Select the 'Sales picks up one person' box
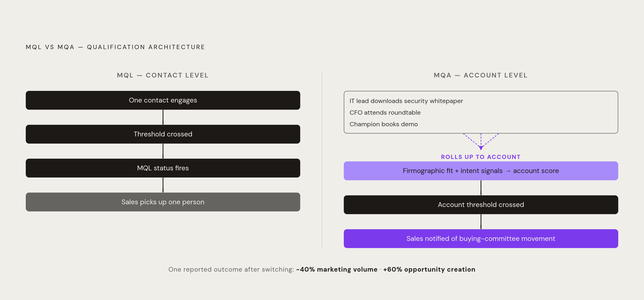 [163, 202]
